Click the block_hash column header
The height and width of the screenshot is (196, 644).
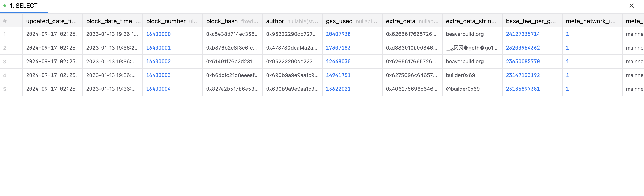point(222,21)
